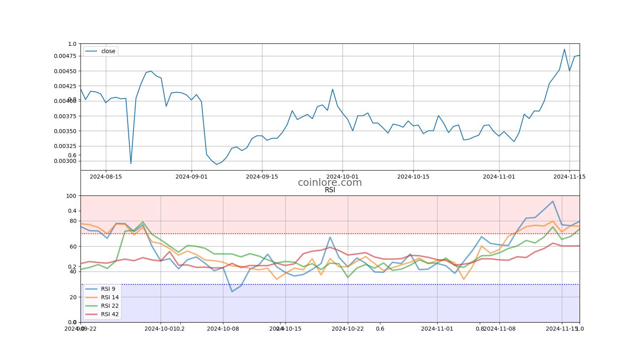Viewport: 644px width, 362px height.
Task: Click the blue RSI 9 legend line swatch
Action: pyautogui.click(x=92, y=289)
